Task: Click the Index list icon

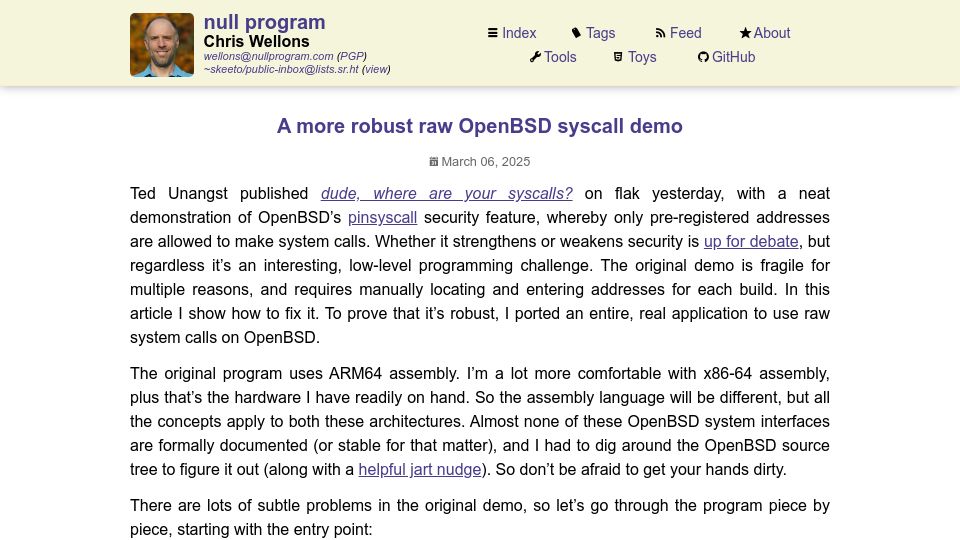Action: tap(492, 33)
